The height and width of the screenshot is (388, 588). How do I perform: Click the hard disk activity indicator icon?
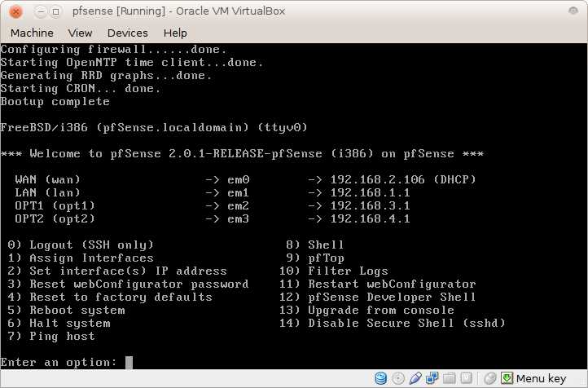coord(381,378)
